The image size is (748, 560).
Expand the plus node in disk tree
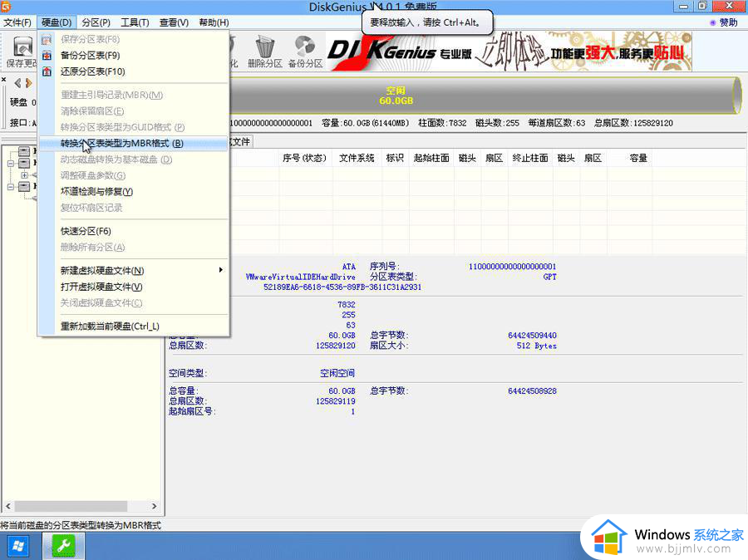tap(24, 175)
